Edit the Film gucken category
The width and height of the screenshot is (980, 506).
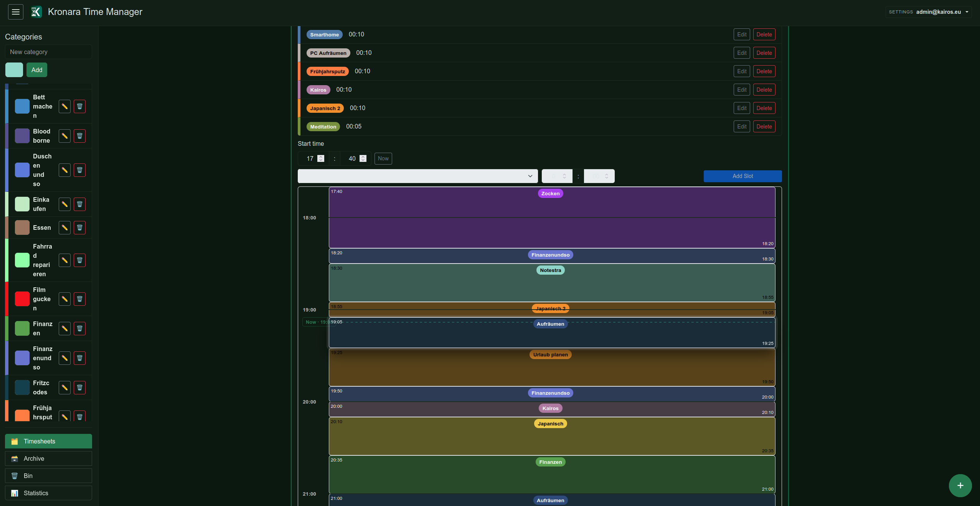click(64, 299)
